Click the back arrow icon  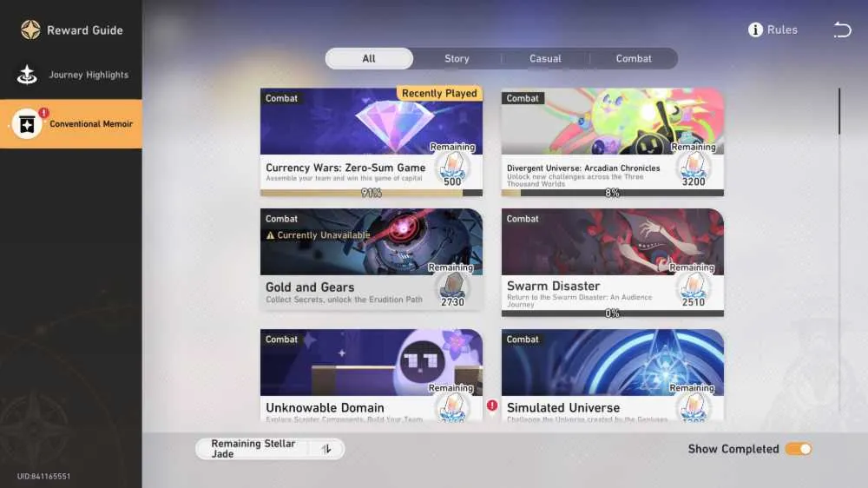[x=842, y=30]
